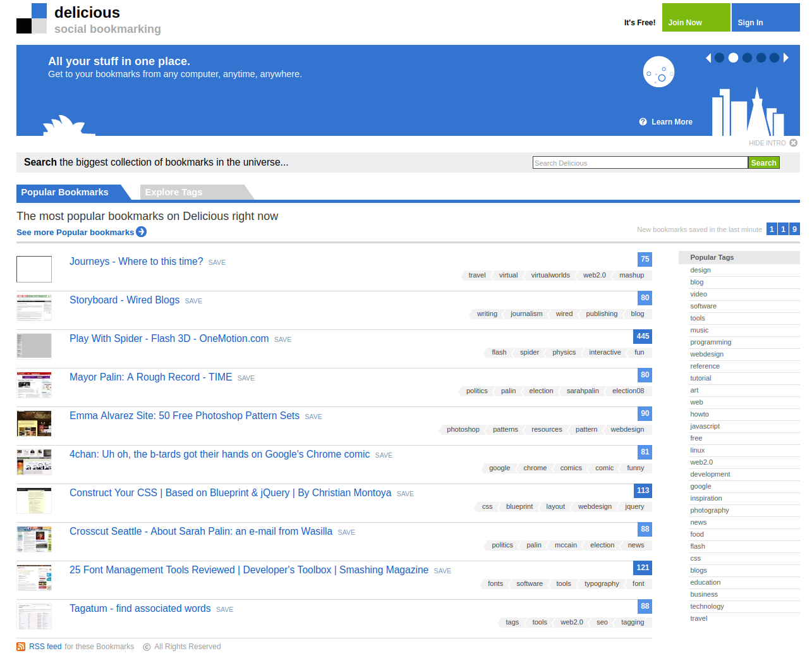
Task: Click the arrow icon beside See more Popular bookmarks
Action: [x=142, y=232]
